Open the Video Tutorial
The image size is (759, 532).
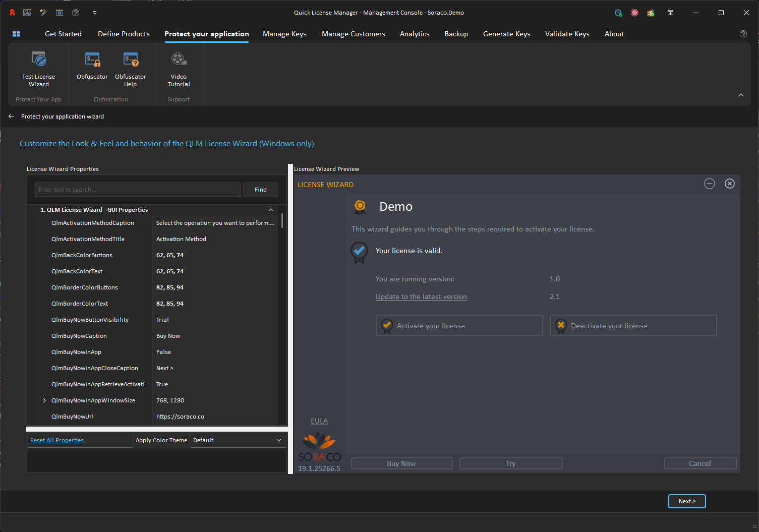[x=179, y=69]
